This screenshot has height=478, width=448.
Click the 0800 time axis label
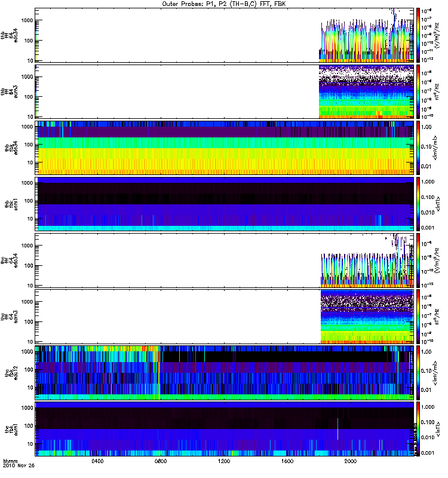tap(161, 461)
